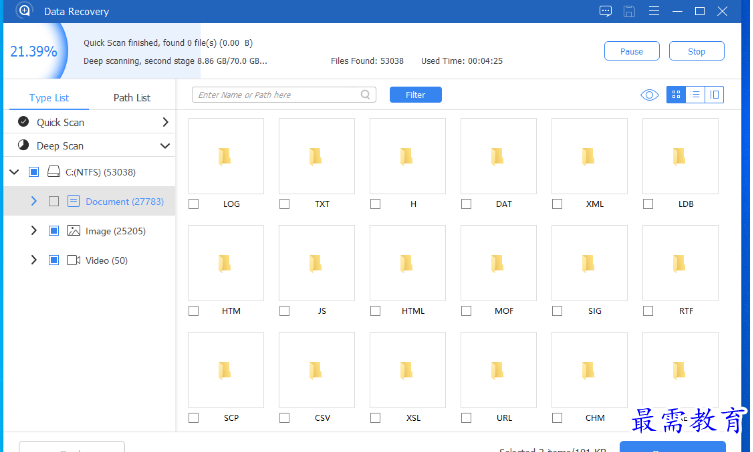Switch to the Type List tab
The height and width of the screenshot is (452, 753).
(x=49, y=98)
